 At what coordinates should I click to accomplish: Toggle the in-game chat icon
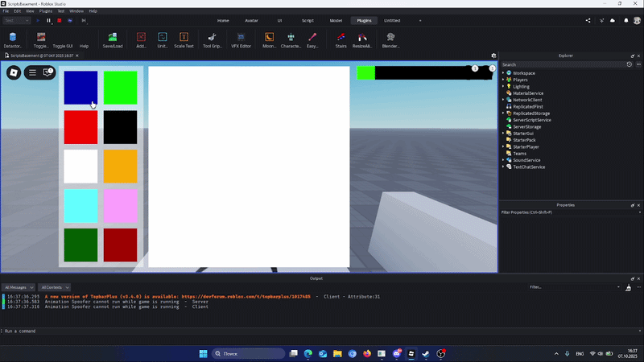pos(47,72)
